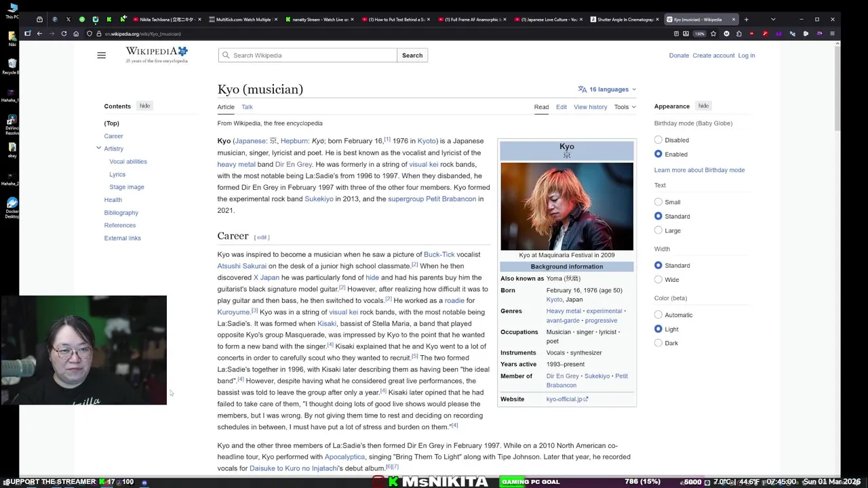Click the tracking protection shield icon
The image size is (868, 488).
tap(90, 33)
